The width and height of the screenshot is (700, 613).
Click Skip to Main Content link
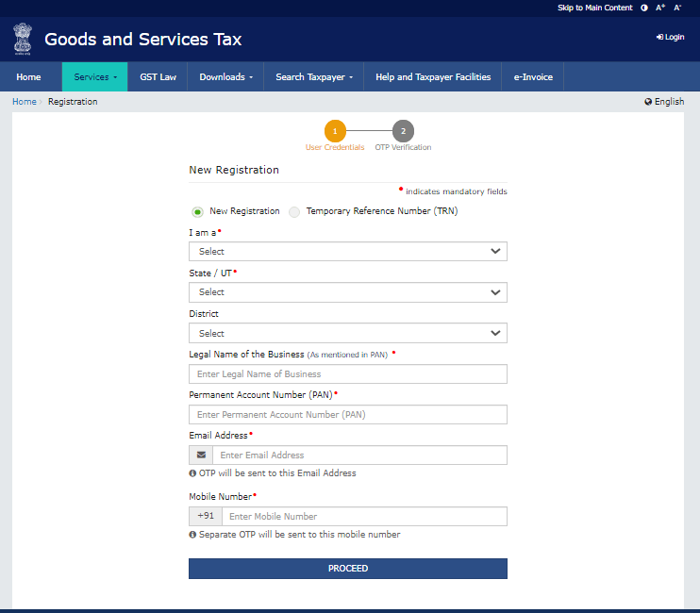tap(594, 8)
